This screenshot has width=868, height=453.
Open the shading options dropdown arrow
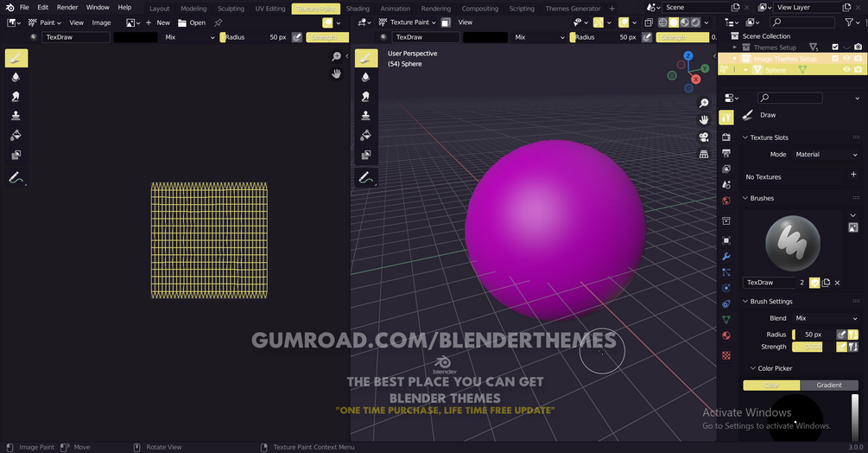click(x=706, y=22)
